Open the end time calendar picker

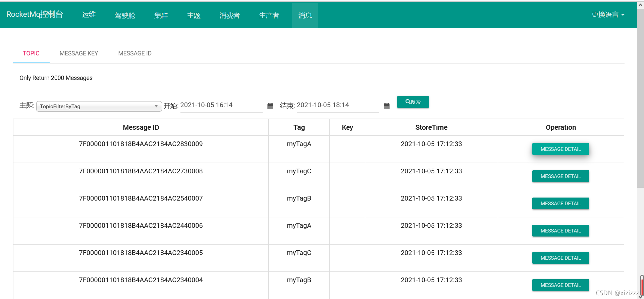click(x=386, y=106)
